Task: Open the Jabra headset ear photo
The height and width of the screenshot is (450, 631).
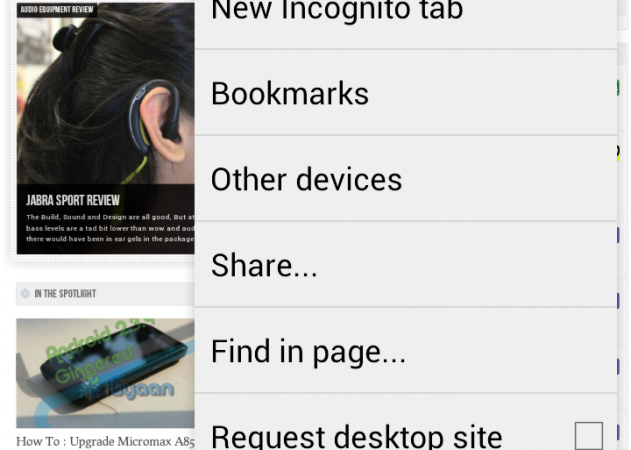Action: [x=105, y=93]
